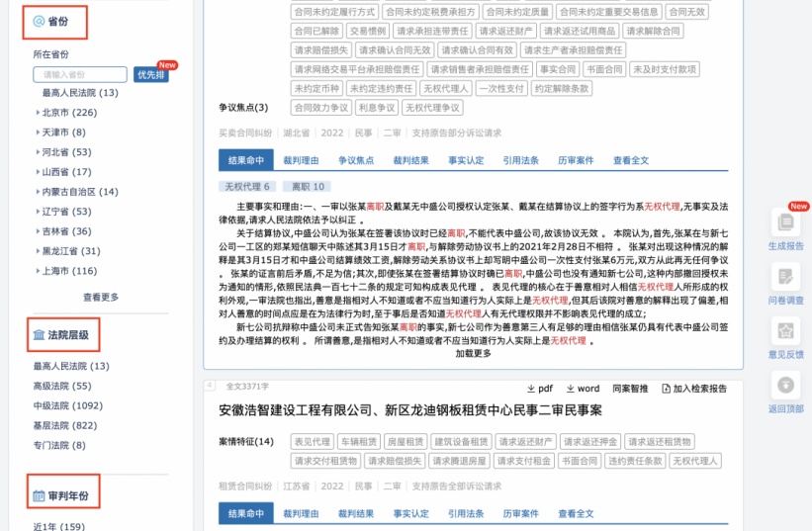Image resolution: width=812 pixels, height=531 pixels.
Task: Click 加载更多 below the case excerpt
Action: (x=473, y=354)
